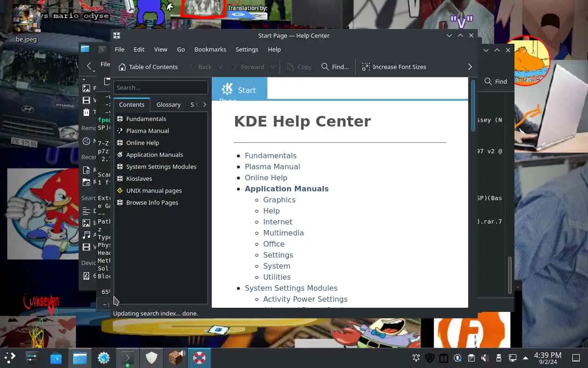Open the System manuals link
This screenshot has height=368, width=588.
click(277, 266)
